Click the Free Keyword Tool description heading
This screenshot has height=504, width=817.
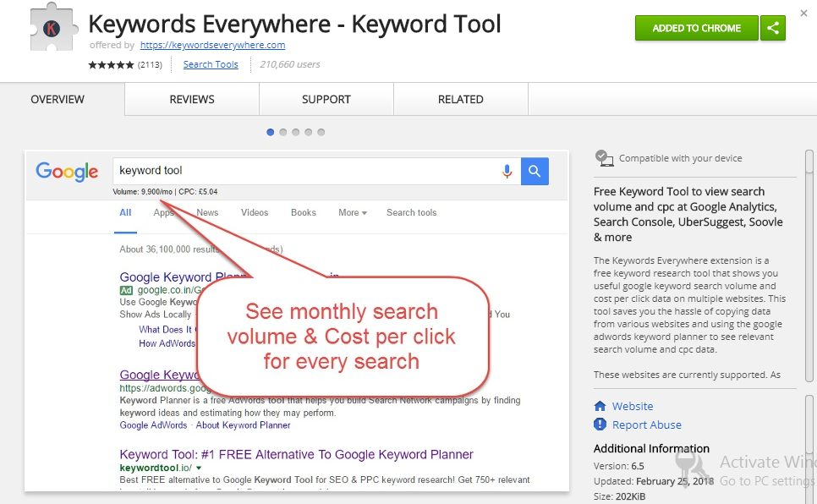click(688, 214)
